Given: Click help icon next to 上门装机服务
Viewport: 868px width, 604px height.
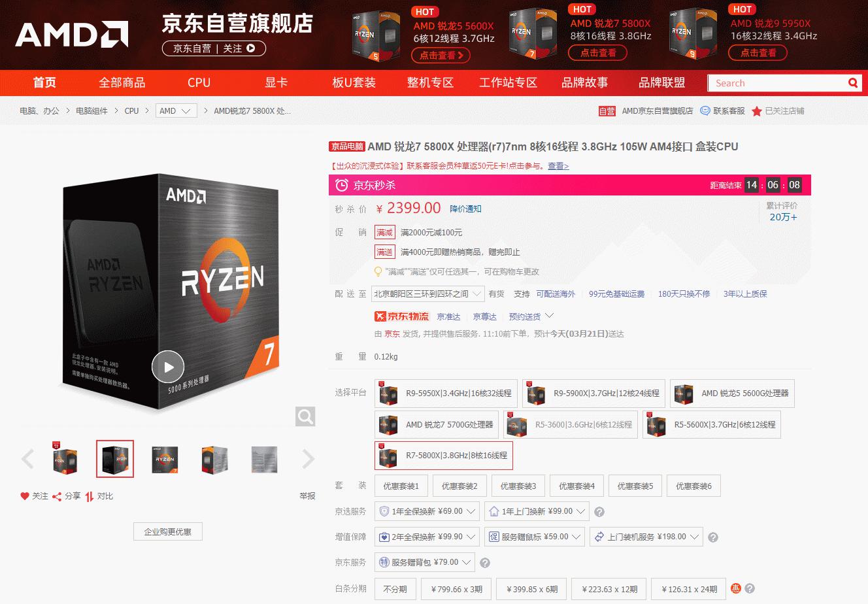Looking at the screenshot, I should pos(713,537).
